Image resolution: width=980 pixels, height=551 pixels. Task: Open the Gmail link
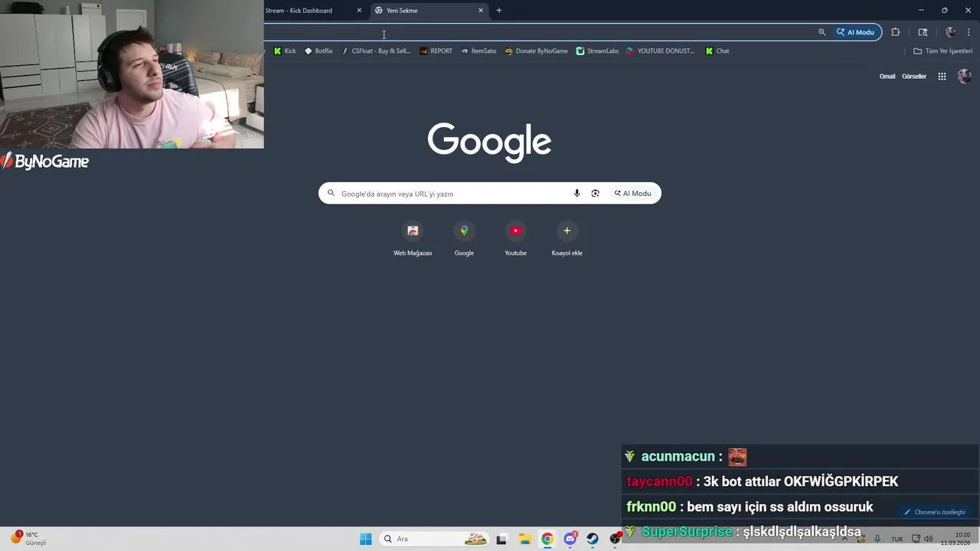887,77
